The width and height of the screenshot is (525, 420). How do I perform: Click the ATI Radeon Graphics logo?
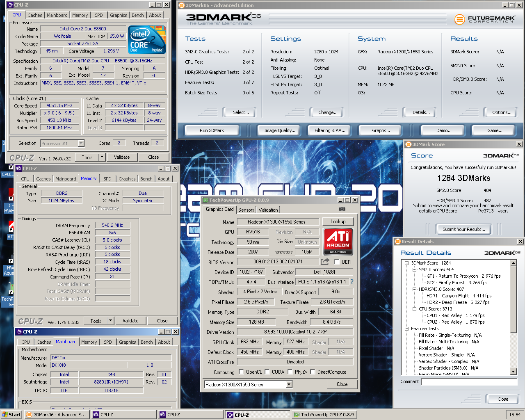[338, 242]
